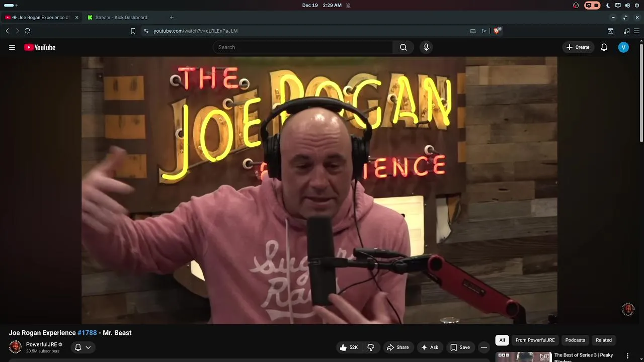Open options for Peaky Blinders recommended video
Screen dimensions: 644x362
tap(627, 356)
